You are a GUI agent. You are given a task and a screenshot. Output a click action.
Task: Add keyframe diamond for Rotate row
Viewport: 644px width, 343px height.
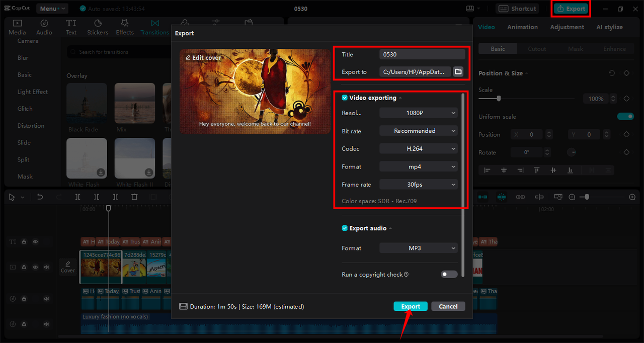click(626, 152)
